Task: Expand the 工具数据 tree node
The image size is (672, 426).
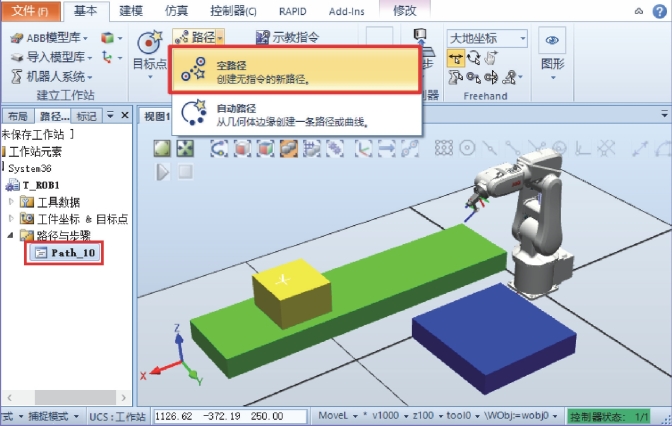Action: point(12,201)
